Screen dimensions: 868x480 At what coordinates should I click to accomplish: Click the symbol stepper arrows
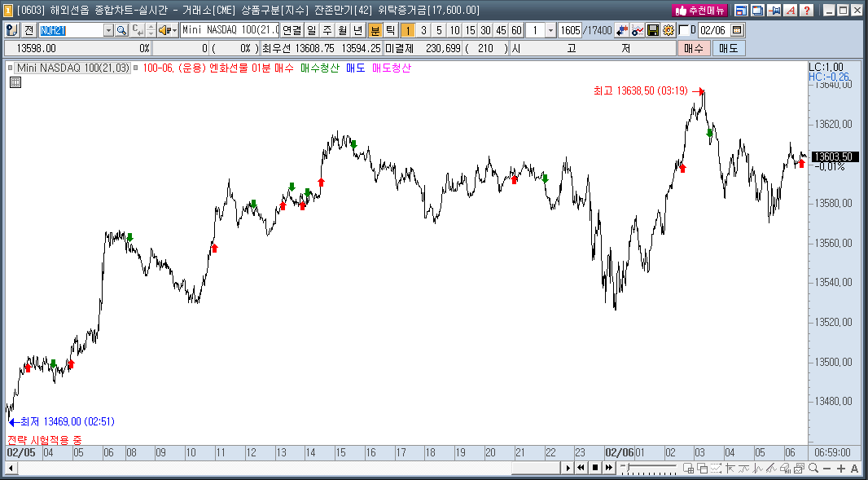[x=151, y=30]
